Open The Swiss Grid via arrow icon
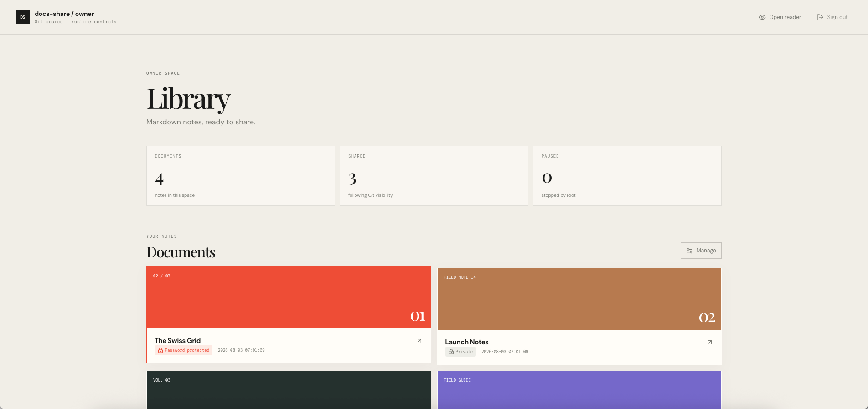Image resolution: width=868 pixels, height=409 pixels. (x=419, y=341)
